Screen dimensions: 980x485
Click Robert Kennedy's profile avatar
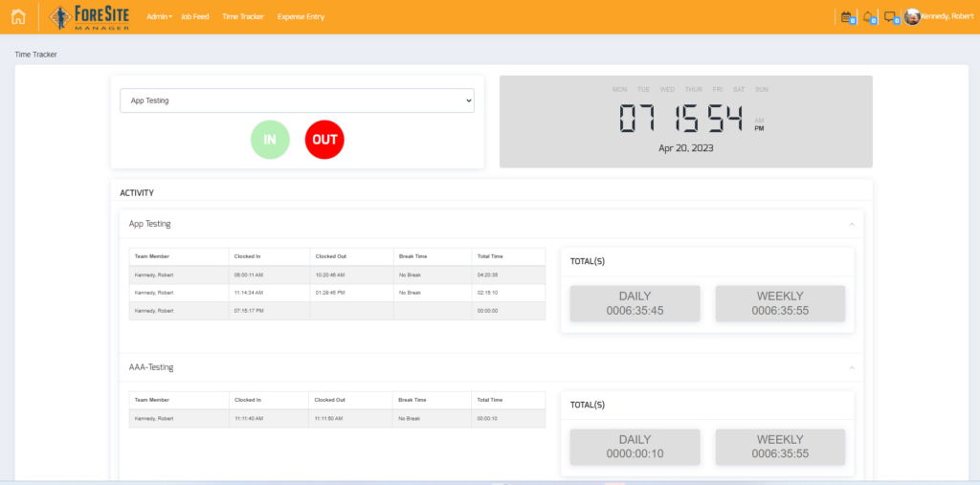[x=912, y=16]
